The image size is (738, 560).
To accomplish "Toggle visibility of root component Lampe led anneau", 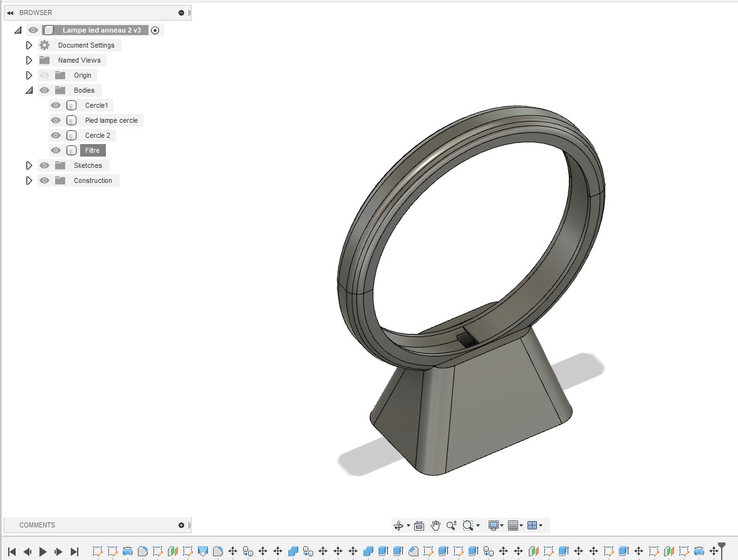I will point(33,30).
